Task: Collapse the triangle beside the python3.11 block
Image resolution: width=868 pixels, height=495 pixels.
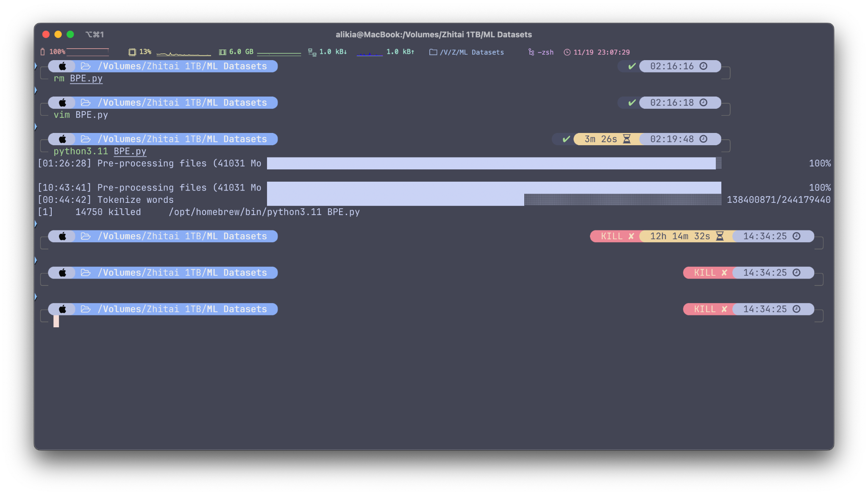Action: (x=36, y=127)
